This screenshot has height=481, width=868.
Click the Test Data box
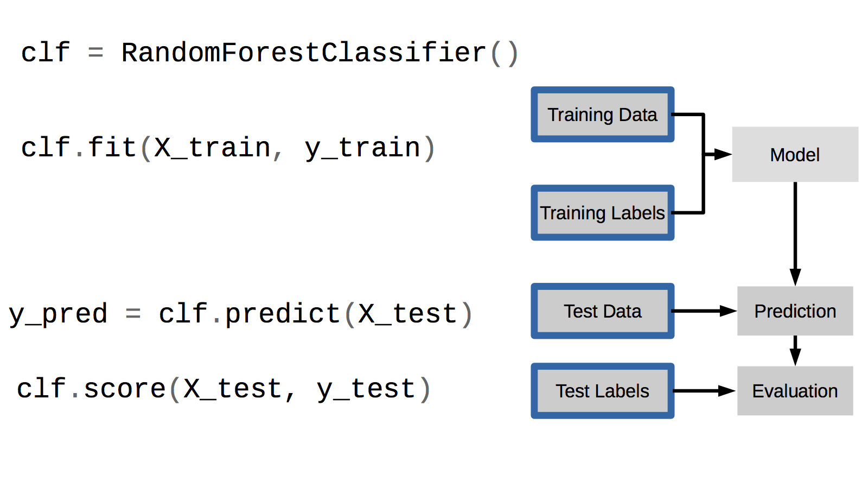coord(602,311)
